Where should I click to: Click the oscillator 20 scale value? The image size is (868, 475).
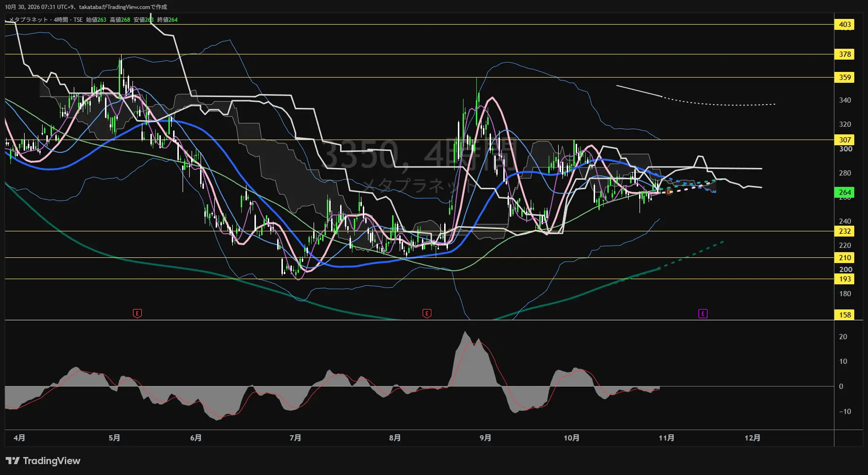(x=843, y=337)
